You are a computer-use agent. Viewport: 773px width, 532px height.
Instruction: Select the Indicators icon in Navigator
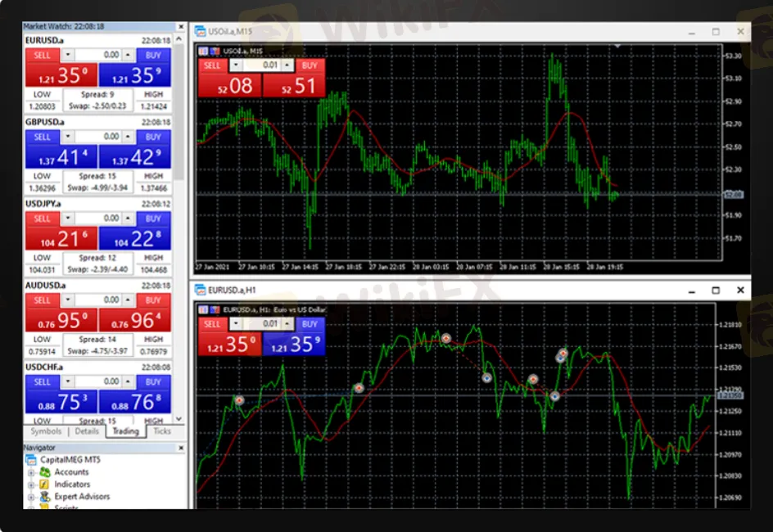coord(45,485)
